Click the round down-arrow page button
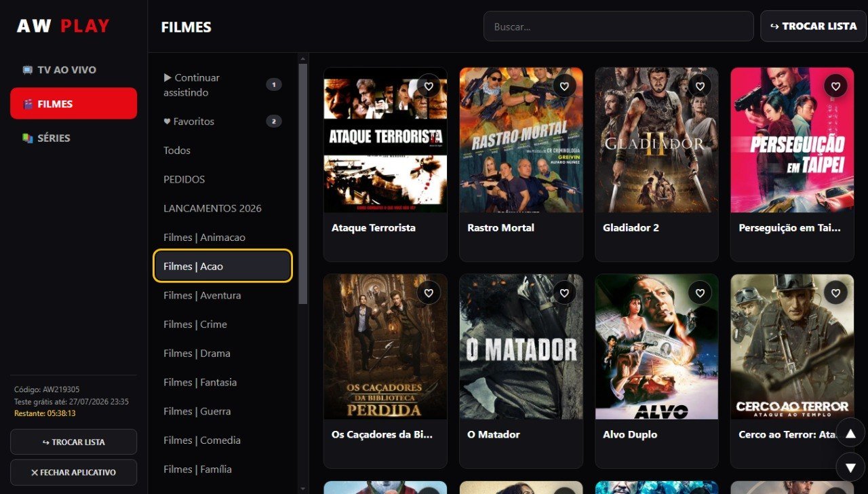868x494 pixels. (x=850, y=467)
